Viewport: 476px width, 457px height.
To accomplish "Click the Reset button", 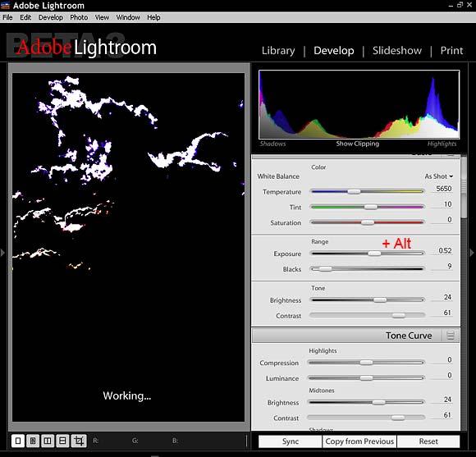I will pos(428,441).
